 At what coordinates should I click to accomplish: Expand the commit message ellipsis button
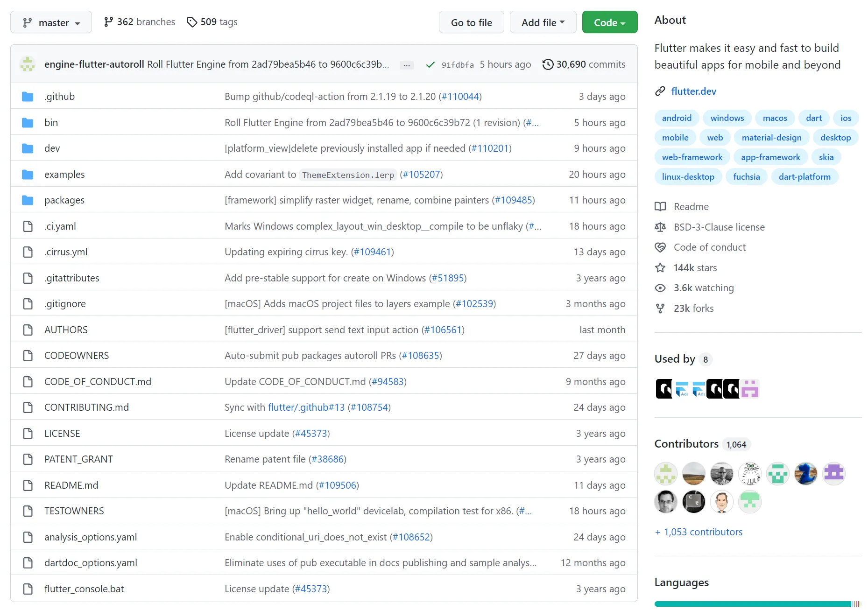(407, 65)
